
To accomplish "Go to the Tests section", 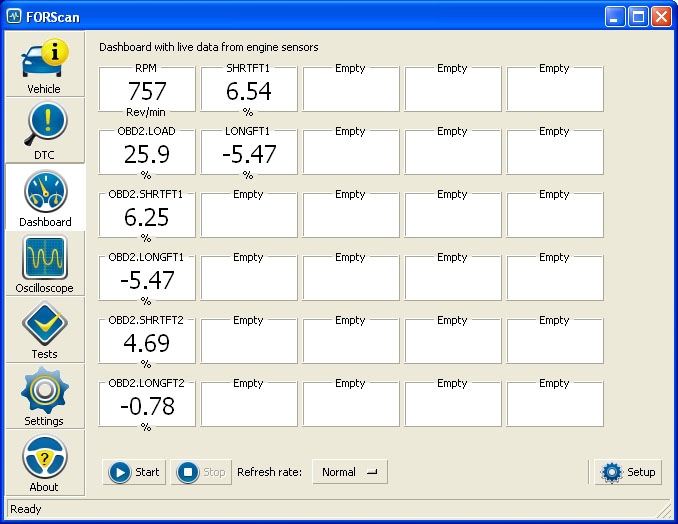I will click(x=43, y=330).
